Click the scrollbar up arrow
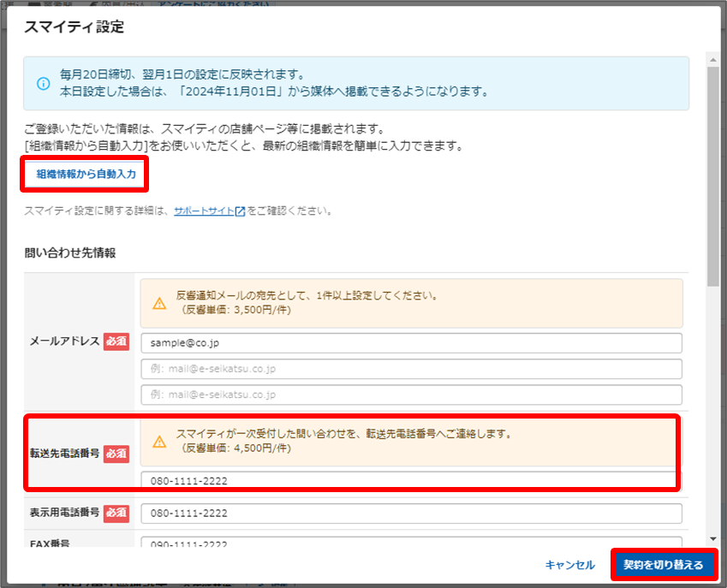Screen dimensions: 727x588 coord(713,60)
